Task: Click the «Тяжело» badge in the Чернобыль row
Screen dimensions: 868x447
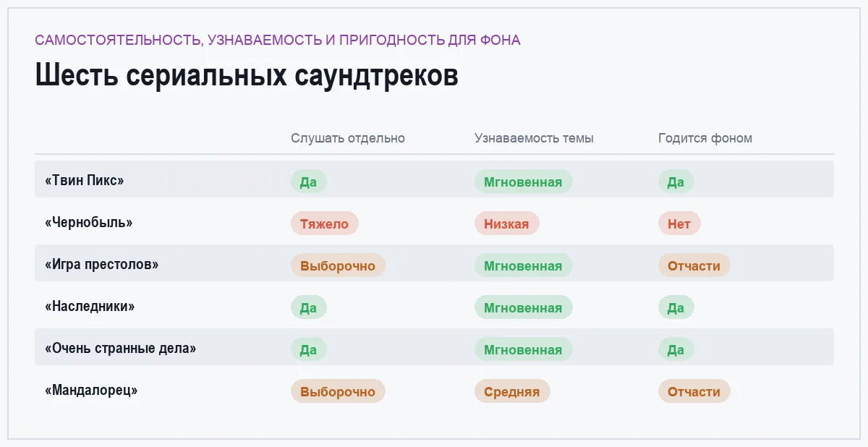Action: [325, 223]
